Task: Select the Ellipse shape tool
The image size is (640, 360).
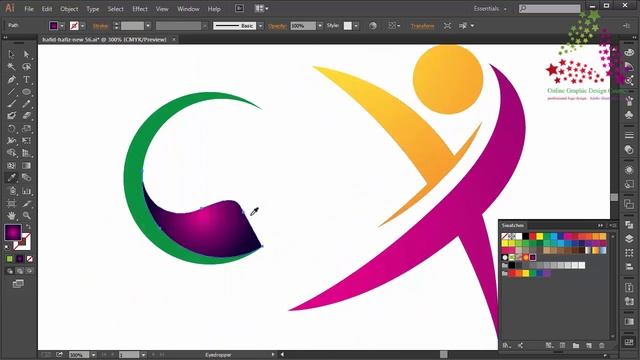Action: tap(27, 92)
